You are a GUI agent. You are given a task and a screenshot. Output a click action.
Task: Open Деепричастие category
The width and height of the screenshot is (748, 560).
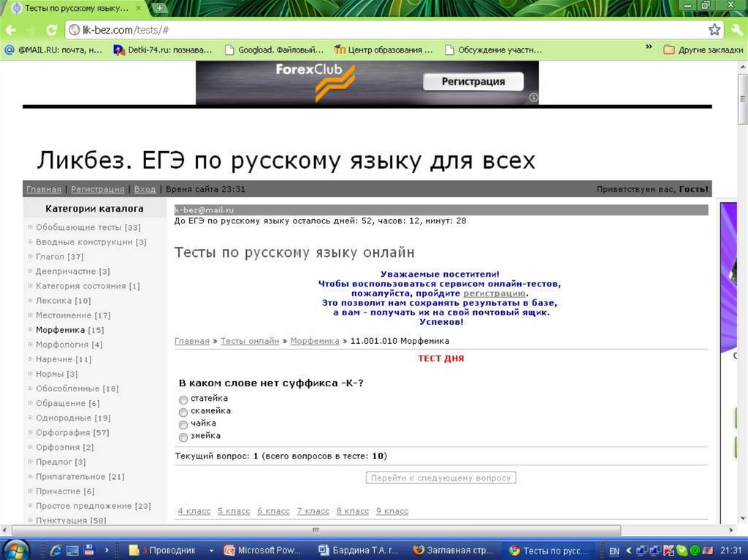pos(66,272)
